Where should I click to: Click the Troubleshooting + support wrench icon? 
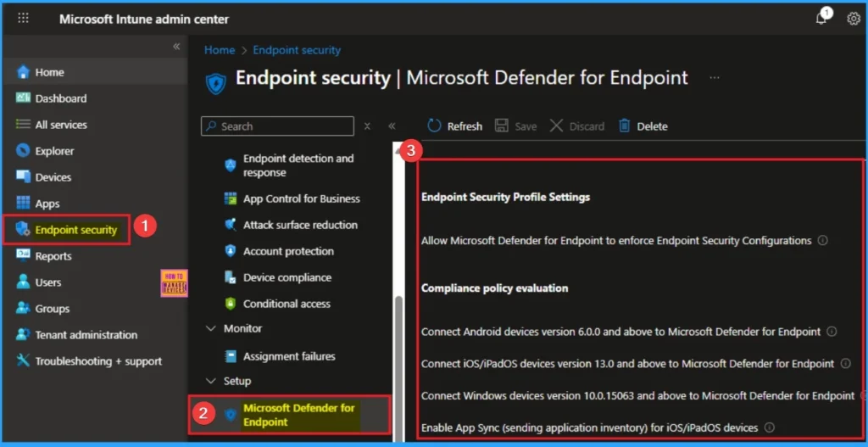[23, 361]
